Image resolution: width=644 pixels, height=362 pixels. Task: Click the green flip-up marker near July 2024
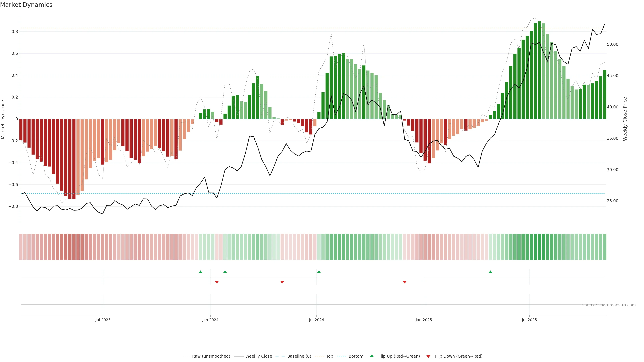(319, 272)
